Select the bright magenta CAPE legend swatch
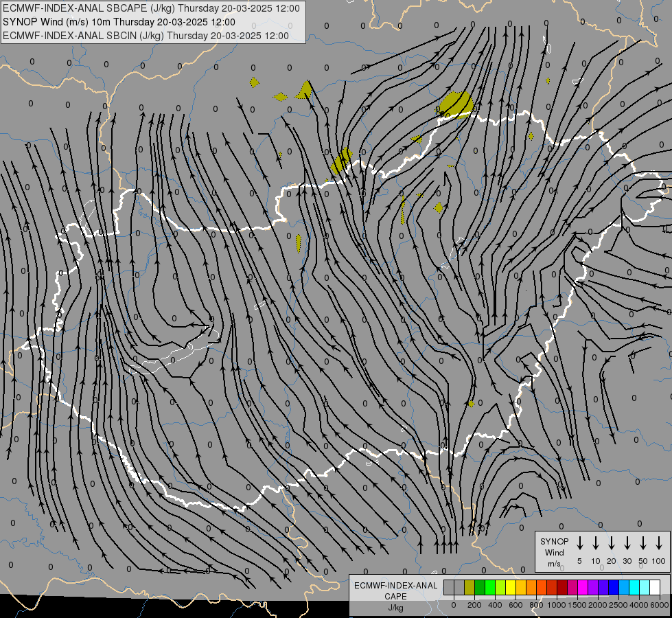 tap(583, 587)
